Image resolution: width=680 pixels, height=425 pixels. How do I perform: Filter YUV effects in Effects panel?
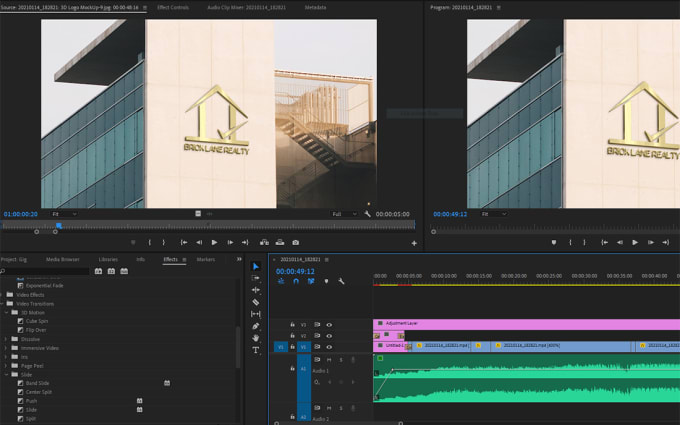tap(124, 271)
